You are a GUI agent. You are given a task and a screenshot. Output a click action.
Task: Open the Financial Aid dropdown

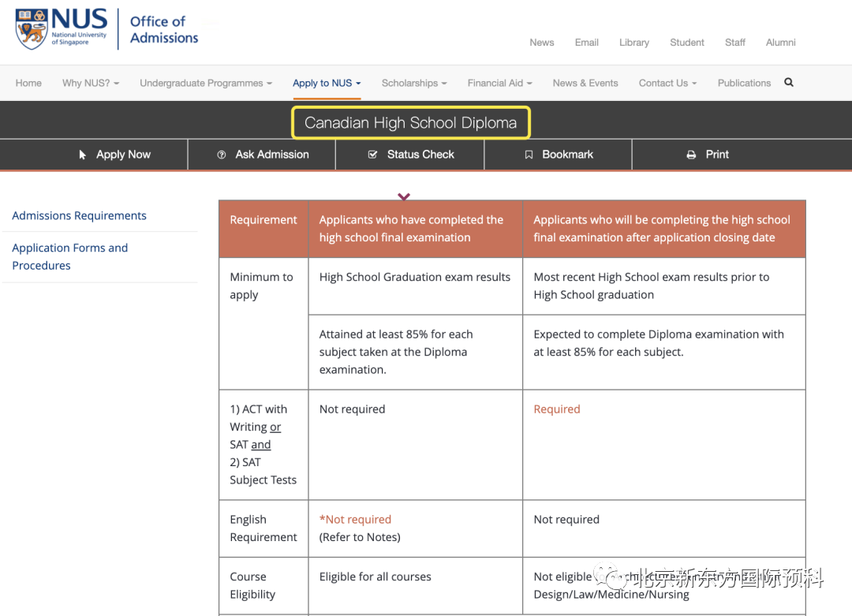pos(499,83)
